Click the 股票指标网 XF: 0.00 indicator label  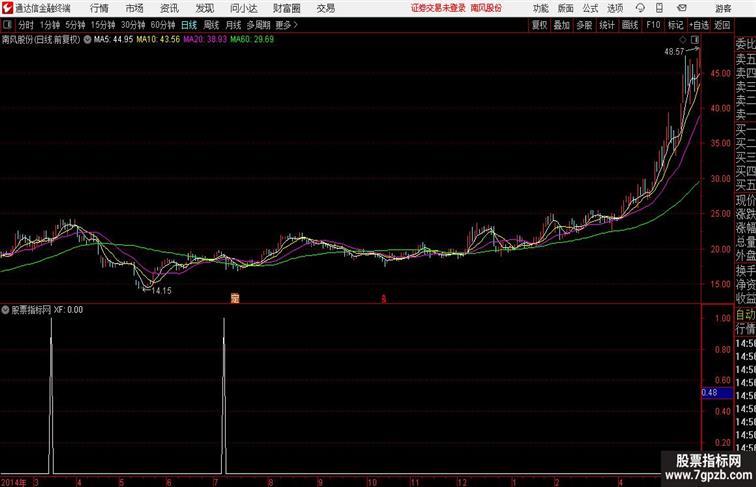(47, 310)
